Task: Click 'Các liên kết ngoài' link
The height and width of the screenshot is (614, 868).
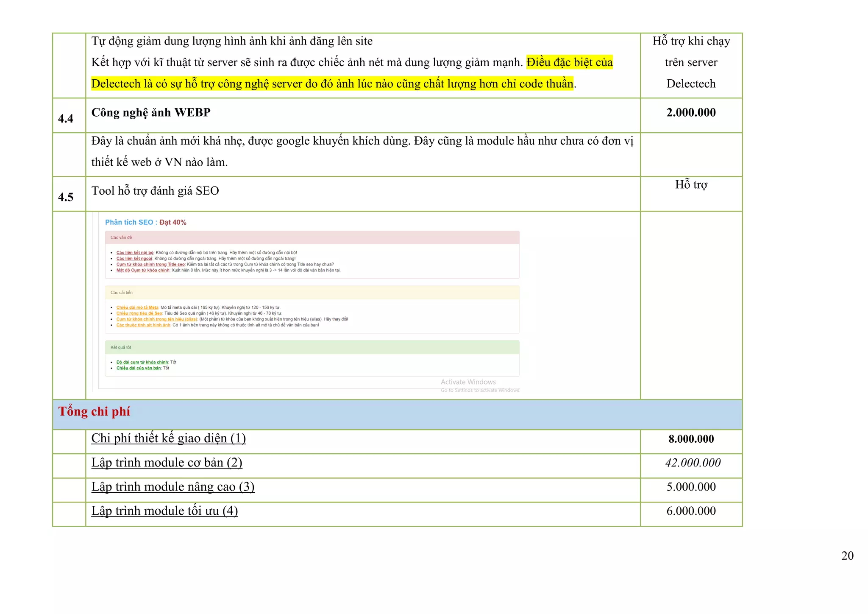Action: (134, 259)
